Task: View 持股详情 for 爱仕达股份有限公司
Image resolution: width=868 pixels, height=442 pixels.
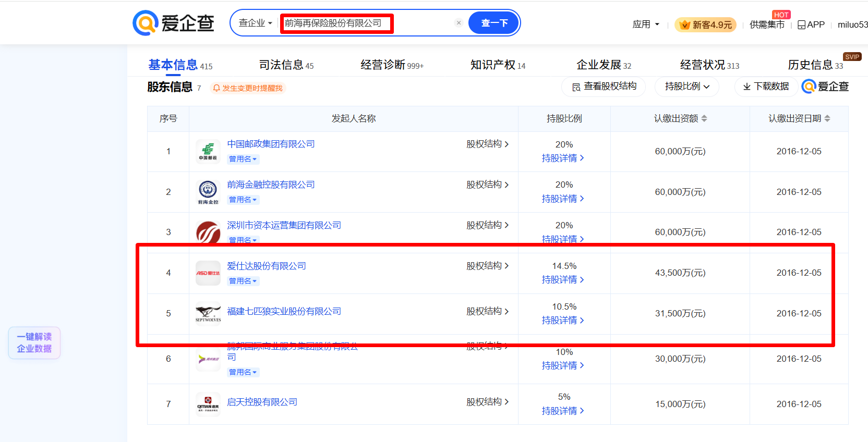Action: click(x=563, y=280)
